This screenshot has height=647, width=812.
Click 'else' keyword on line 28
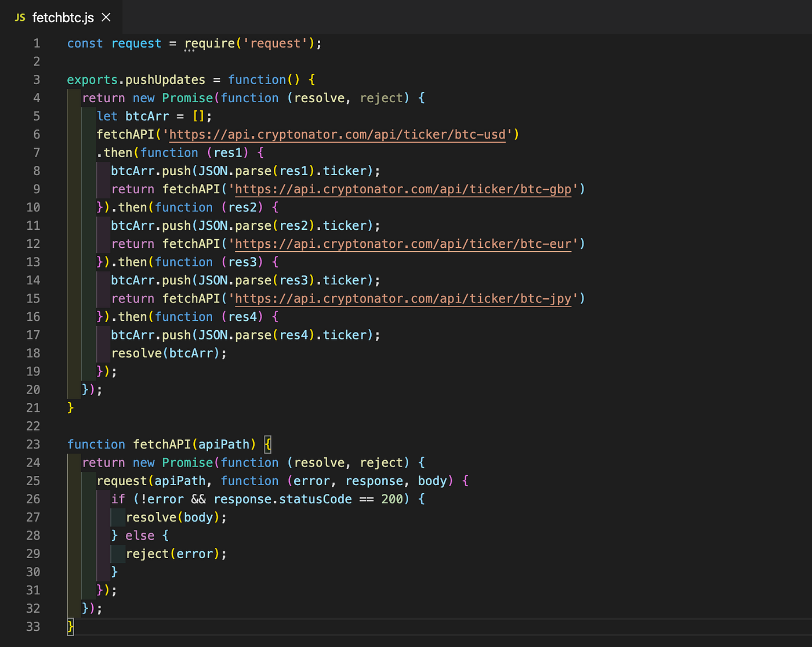(x=140, y=536)
